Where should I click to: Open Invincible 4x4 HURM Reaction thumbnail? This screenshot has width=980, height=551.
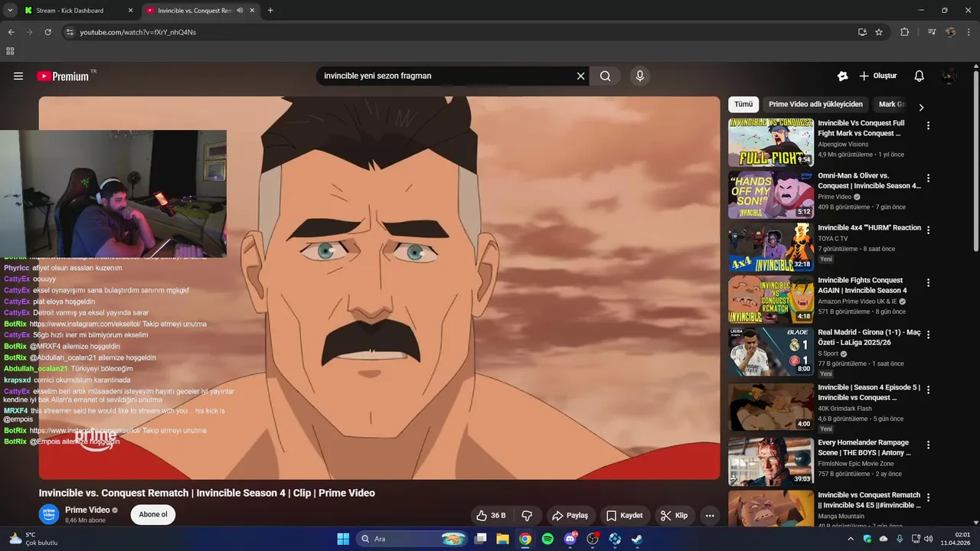pos(770,246)
